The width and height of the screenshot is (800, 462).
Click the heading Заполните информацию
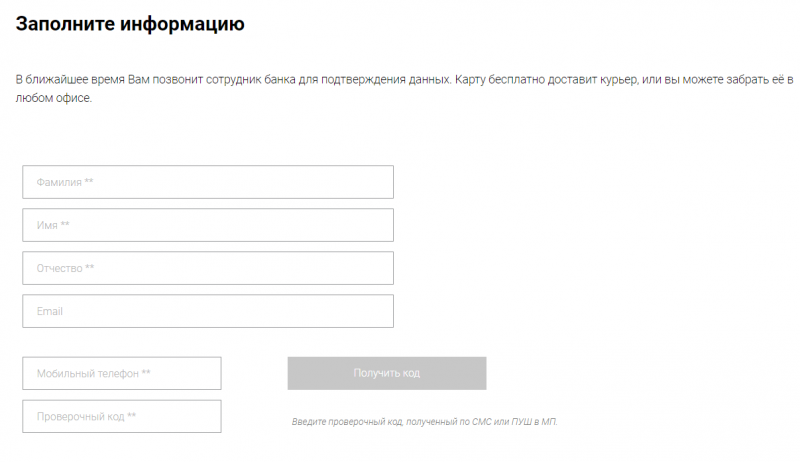pos(130,22)
